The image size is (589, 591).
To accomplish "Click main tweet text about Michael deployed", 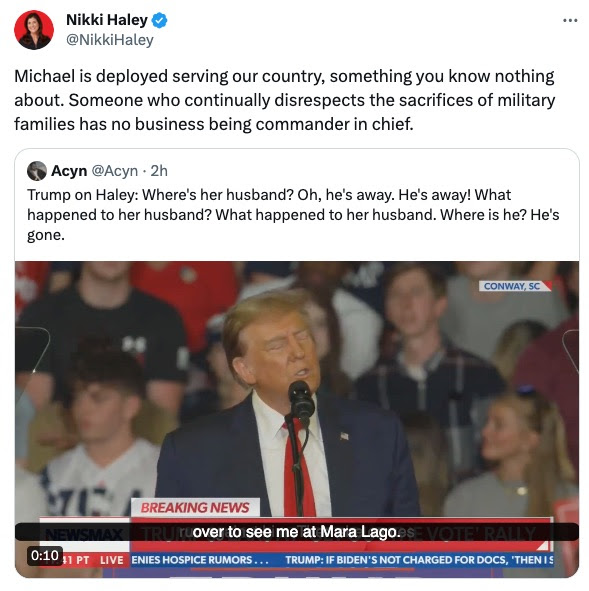I will coord(285,100).
